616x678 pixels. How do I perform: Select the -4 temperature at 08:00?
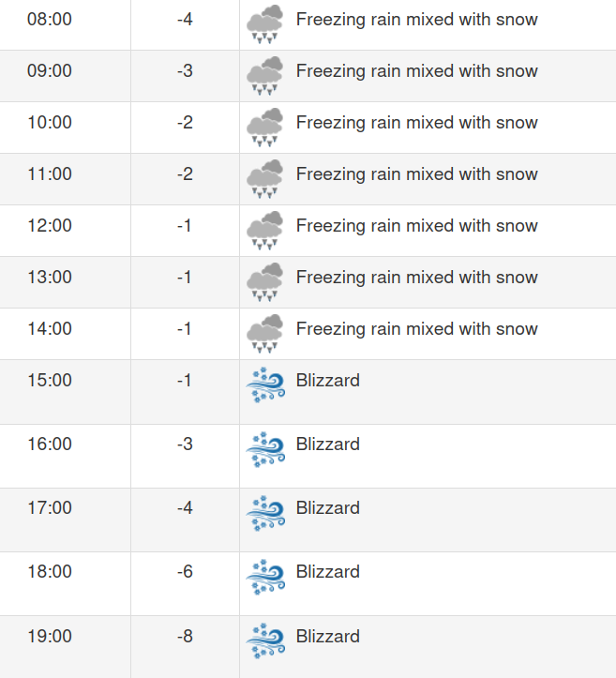(185, 19)
